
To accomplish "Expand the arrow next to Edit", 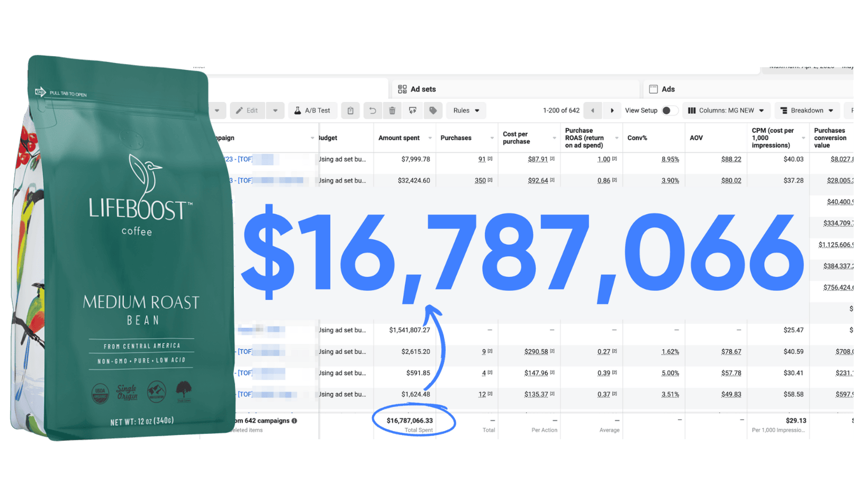I will pyautogui.click(x=275, y=111).
